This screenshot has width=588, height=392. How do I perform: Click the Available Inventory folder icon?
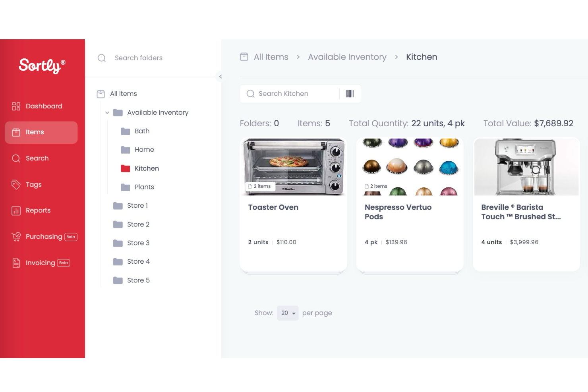[118, 112]
